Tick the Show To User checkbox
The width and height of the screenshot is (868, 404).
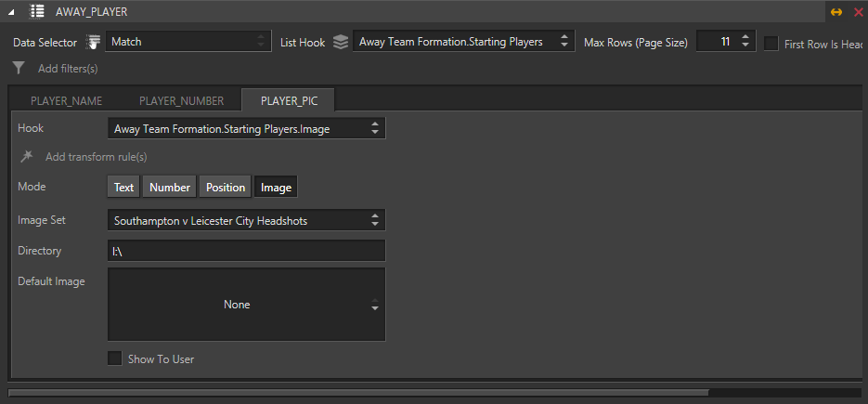[x=114, y=358]
